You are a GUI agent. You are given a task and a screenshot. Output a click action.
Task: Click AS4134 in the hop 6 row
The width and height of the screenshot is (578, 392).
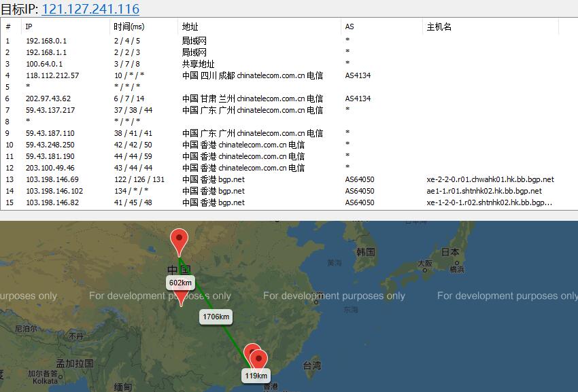click(358, 99)
